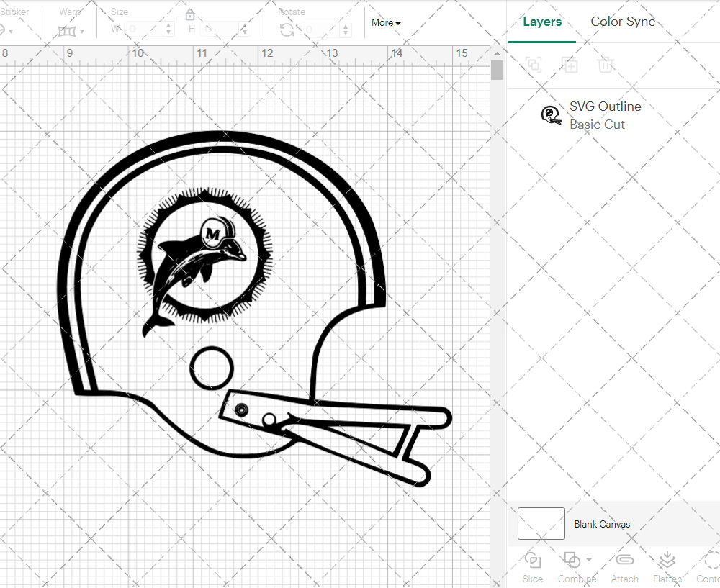Click the Rotate stepper arrows
Image resolution: width=720 pixels, height=588 pixels.
pos(346,30)
